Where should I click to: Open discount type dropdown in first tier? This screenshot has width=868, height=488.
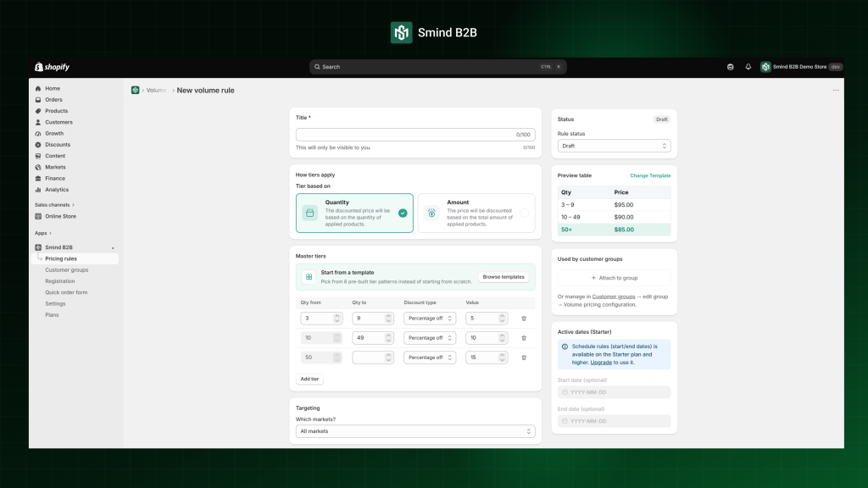(x=430, y=319)
